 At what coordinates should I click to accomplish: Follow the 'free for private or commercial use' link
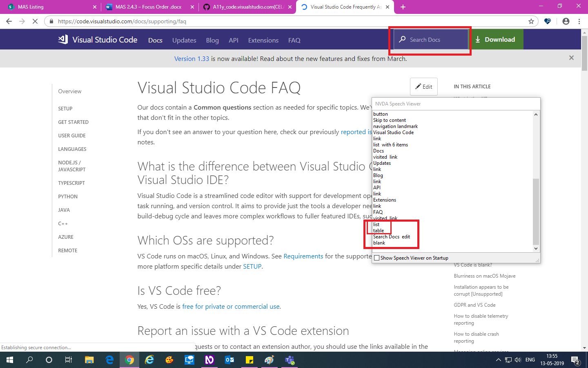(231, 306)
